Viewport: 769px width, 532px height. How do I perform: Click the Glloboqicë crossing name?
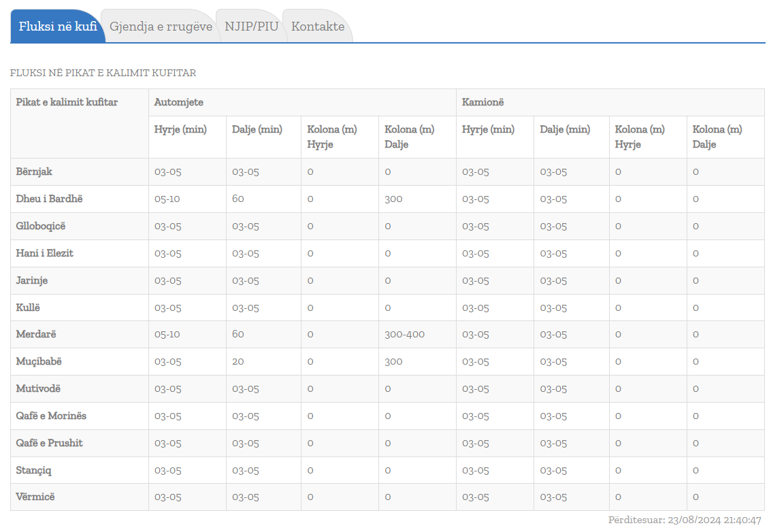coord(41,226)
